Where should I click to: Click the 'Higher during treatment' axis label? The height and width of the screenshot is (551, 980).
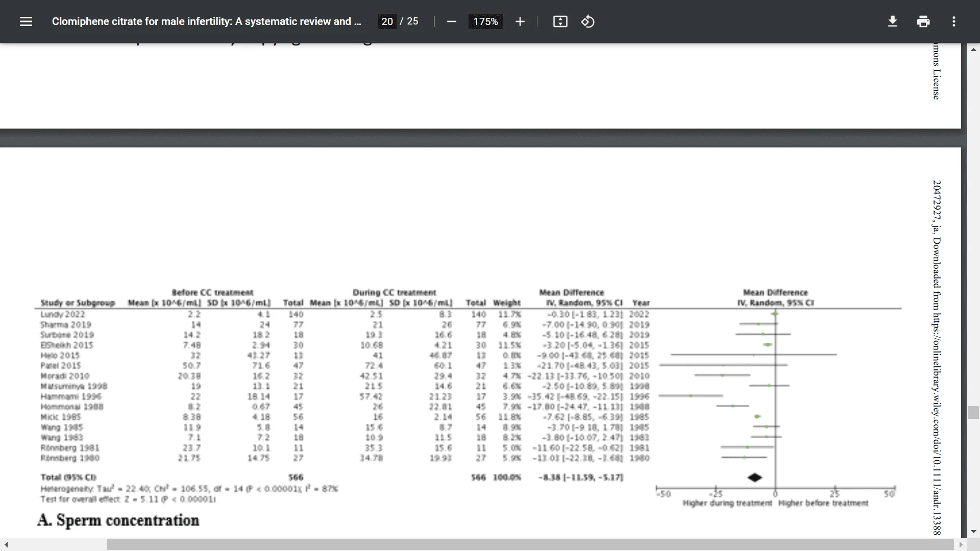(727, 504)
